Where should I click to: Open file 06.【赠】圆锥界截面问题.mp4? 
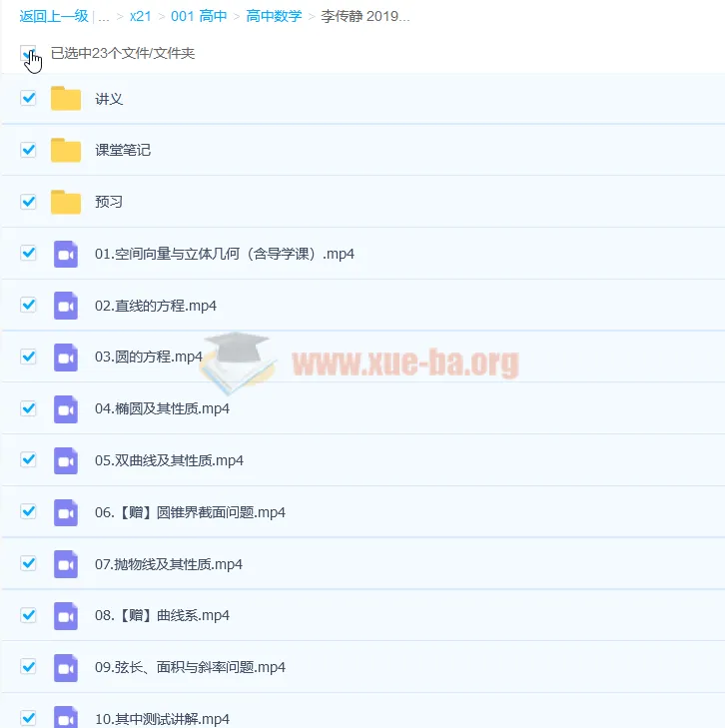tap(190, 512)
